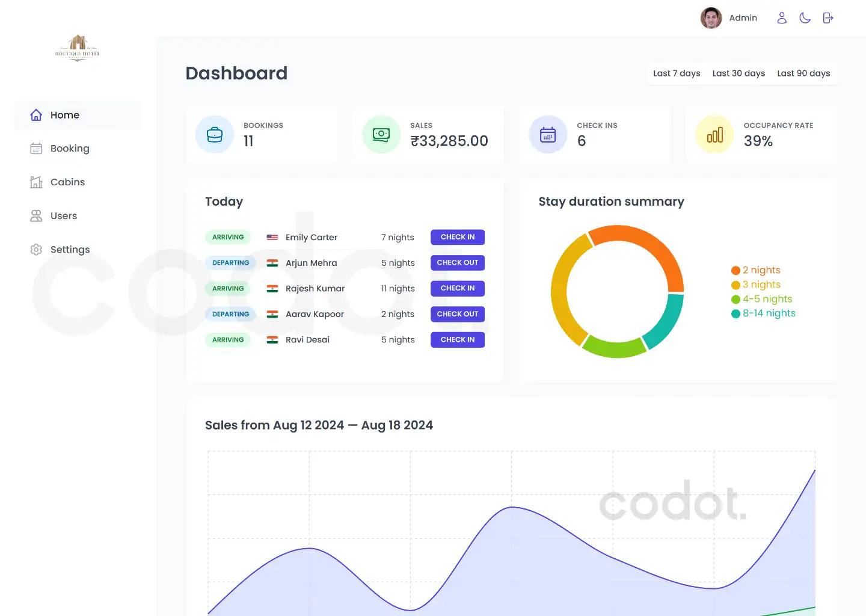
Task: Check in Emily Carter
Action: click(x=457, y=237)
